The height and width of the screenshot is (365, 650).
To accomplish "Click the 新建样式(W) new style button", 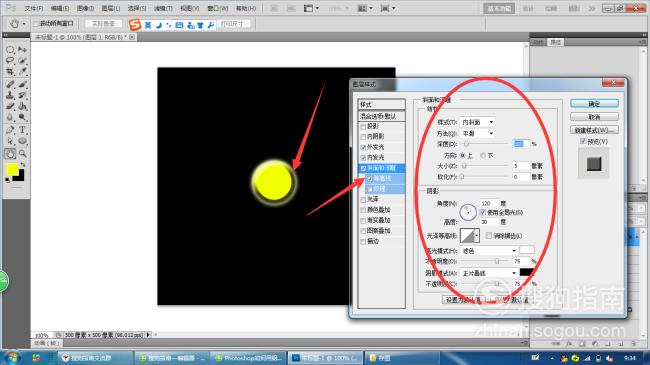I will tap(594, 130).
